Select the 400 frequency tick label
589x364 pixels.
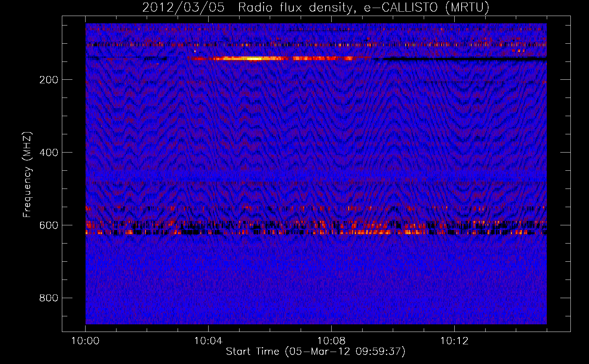(x=49, y=153)
